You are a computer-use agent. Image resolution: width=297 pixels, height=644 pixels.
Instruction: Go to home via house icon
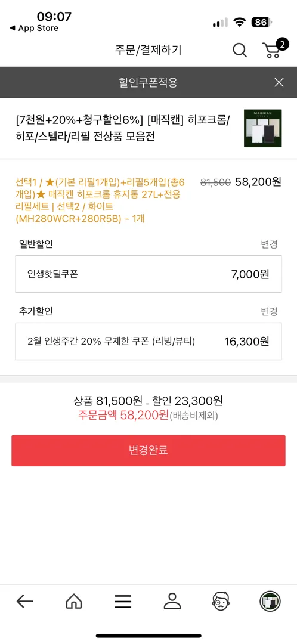pos(74,602)
